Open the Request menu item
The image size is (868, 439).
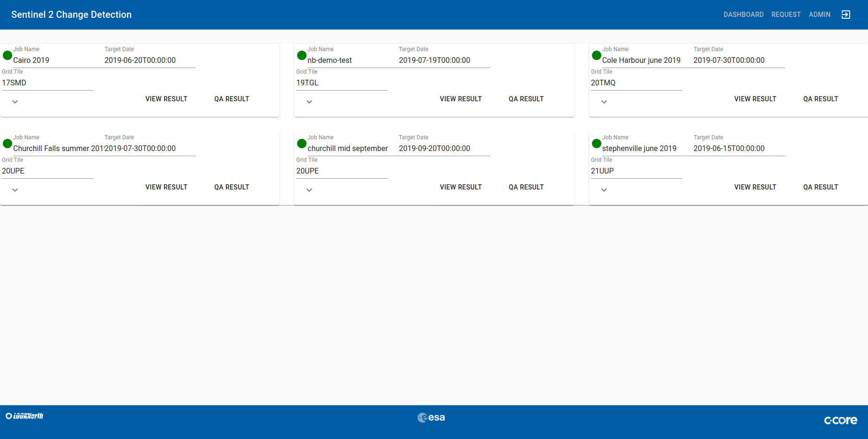tap(786, 15)
